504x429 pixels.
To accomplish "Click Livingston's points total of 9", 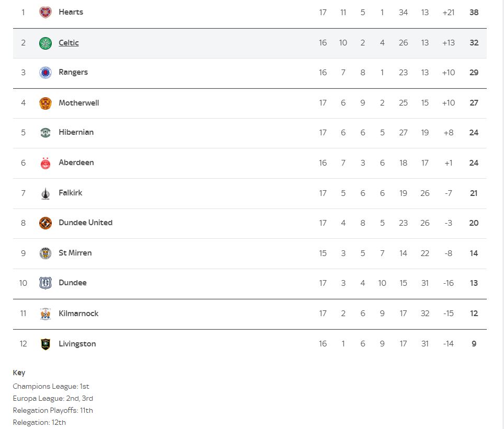I will pos(474,344).
